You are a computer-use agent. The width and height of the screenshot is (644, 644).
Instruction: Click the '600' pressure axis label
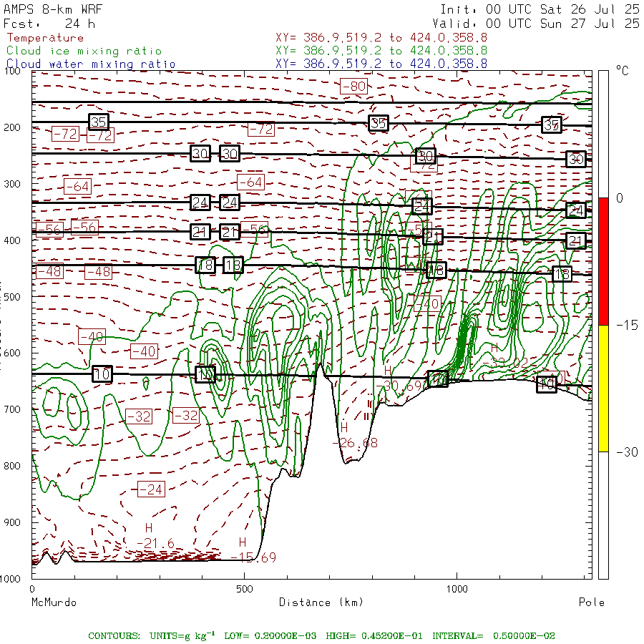point(12,353)
